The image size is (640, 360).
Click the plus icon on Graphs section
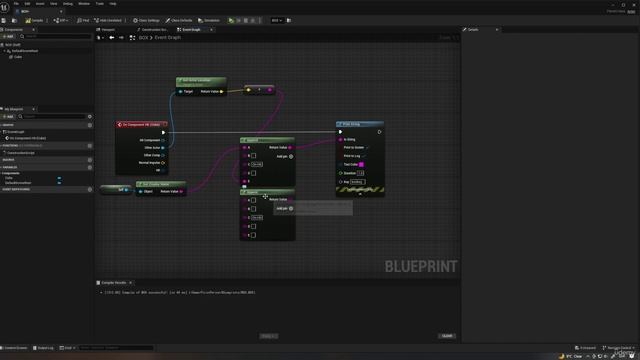point(90,125)
